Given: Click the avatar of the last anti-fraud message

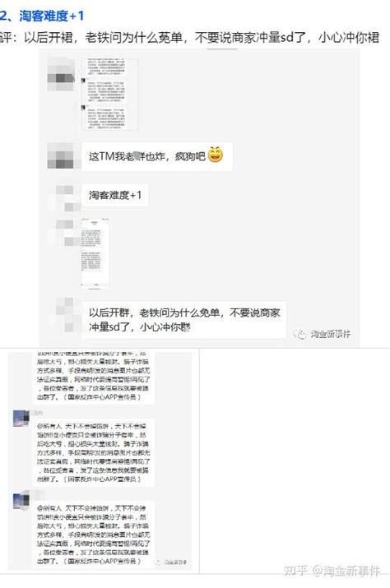Looking at the screenshot, I should pyautogui.click(x=21, y=501).
